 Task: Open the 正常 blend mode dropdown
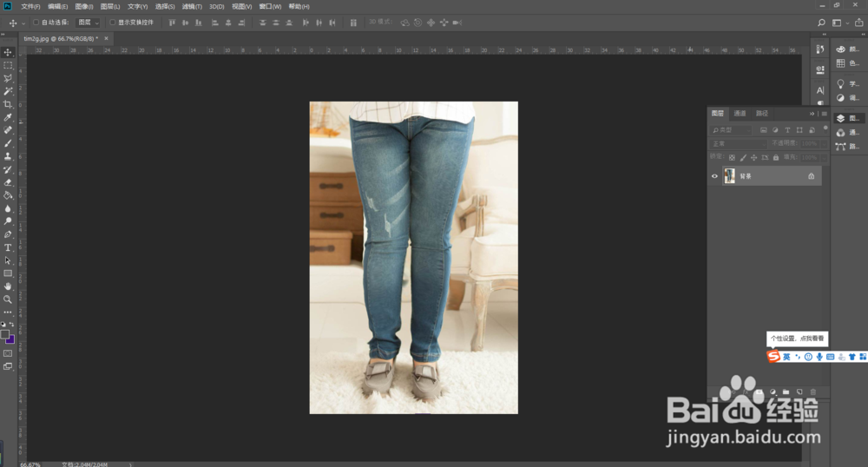click(739, 144)
